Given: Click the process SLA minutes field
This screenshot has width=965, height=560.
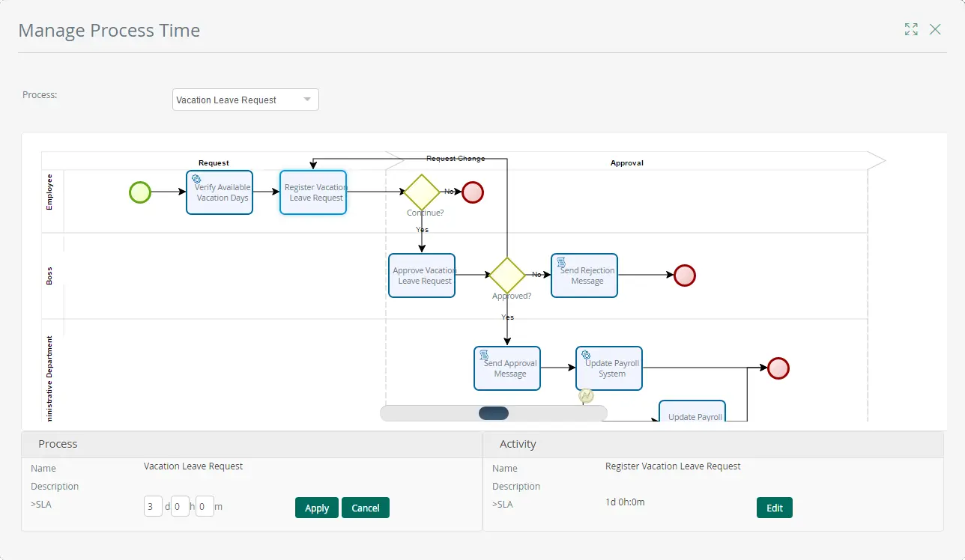Looking at the screenshot, I should (x=205, y=507).
